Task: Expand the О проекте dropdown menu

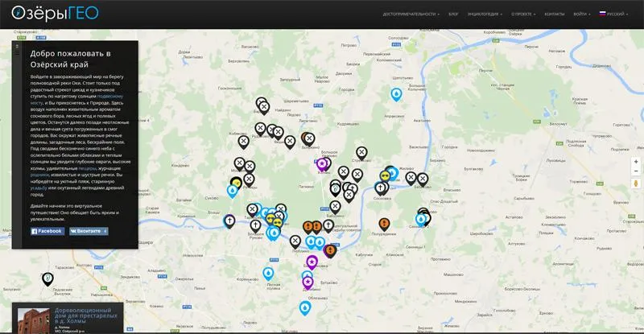Action: click(x=523, y=14)
